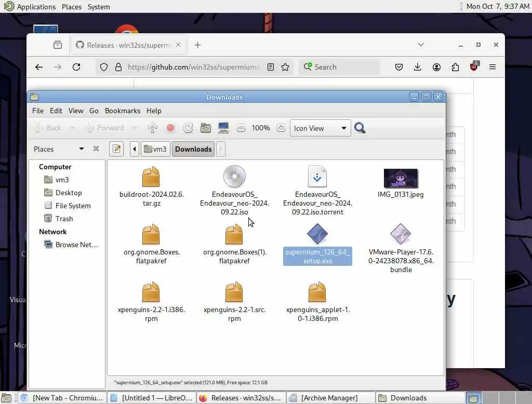Open the Edit menu
The height and width of the screenshot is (404, 532).
pyautogui.click(x=56, y=111)
